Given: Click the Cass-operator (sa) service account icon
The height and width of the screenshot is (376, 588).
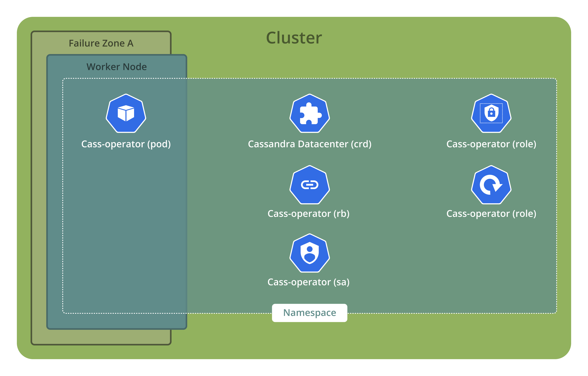Looking at the screenshot, I should point(309,253).
